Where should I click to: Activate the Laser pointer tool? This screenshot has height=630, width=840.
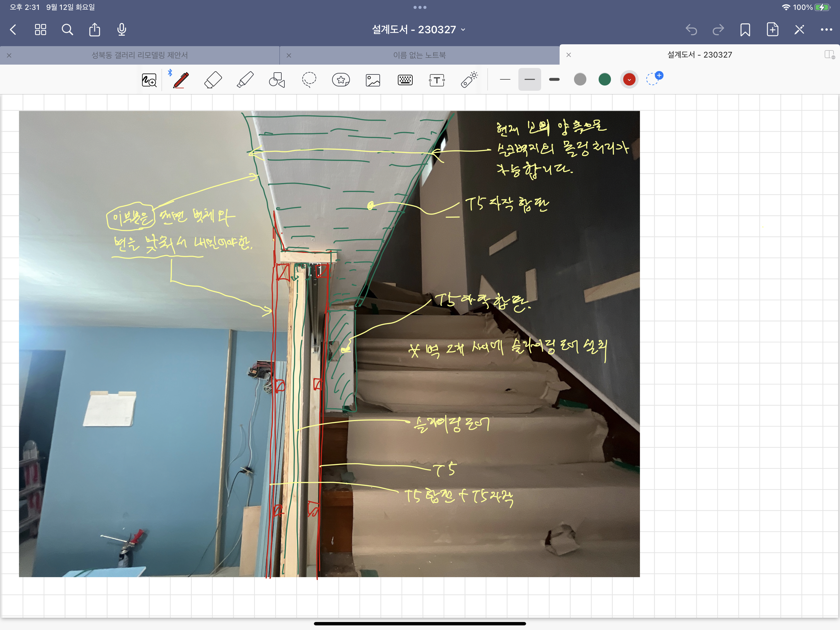(469, 80)
